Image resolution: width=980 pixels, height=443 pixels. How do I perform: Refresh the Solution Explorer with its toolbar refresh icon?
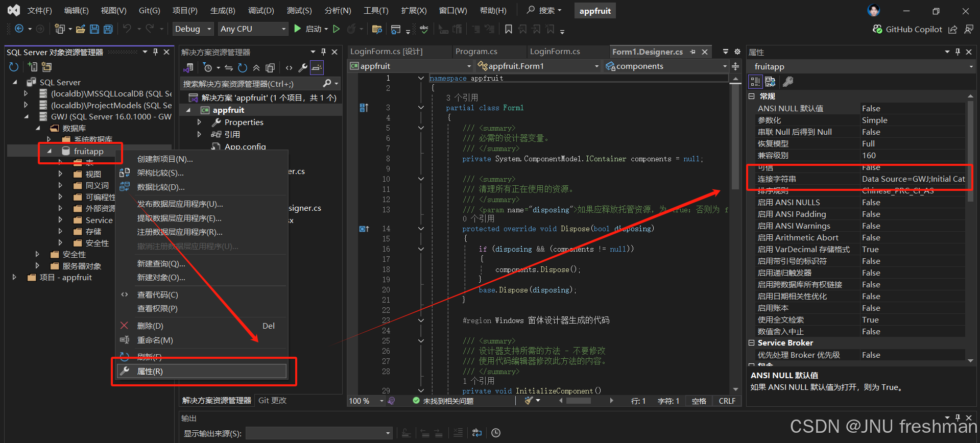[x=243, y=67]
